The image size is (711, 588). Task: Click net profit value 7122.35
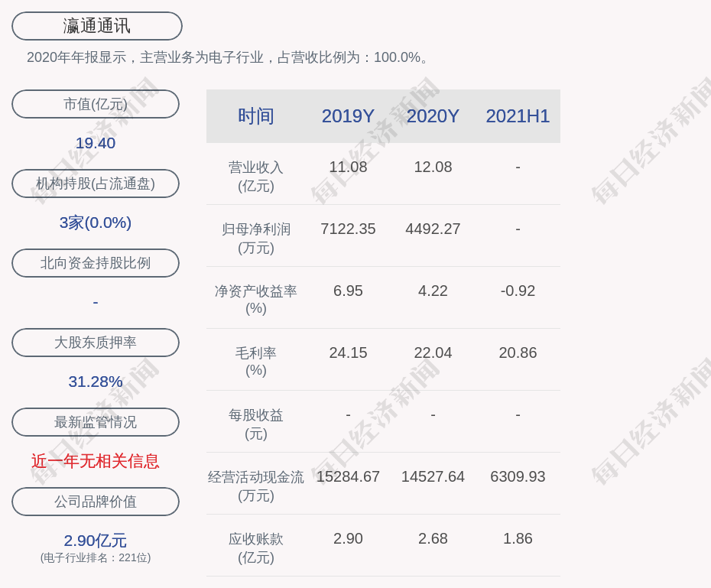coord(348,229)
